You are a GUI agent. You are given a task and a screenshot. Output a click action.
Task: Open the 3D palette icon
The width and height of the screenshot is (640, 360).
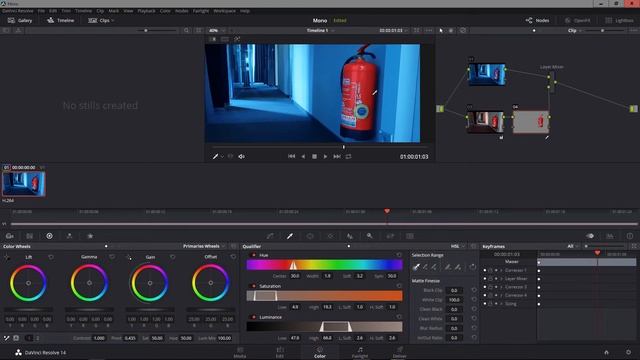coord(410,236)
